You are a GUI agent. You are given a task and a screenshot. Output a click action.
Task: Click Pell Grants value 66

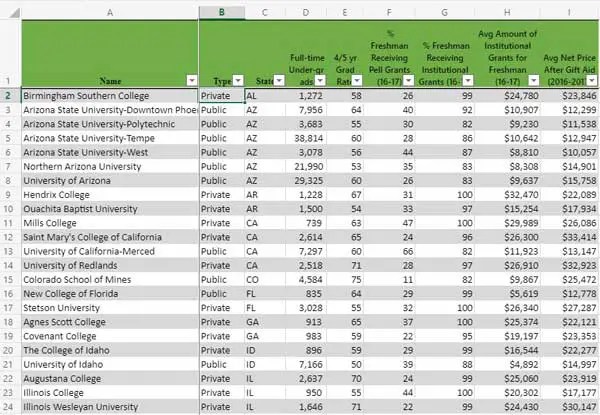click(x=389, y=251)
